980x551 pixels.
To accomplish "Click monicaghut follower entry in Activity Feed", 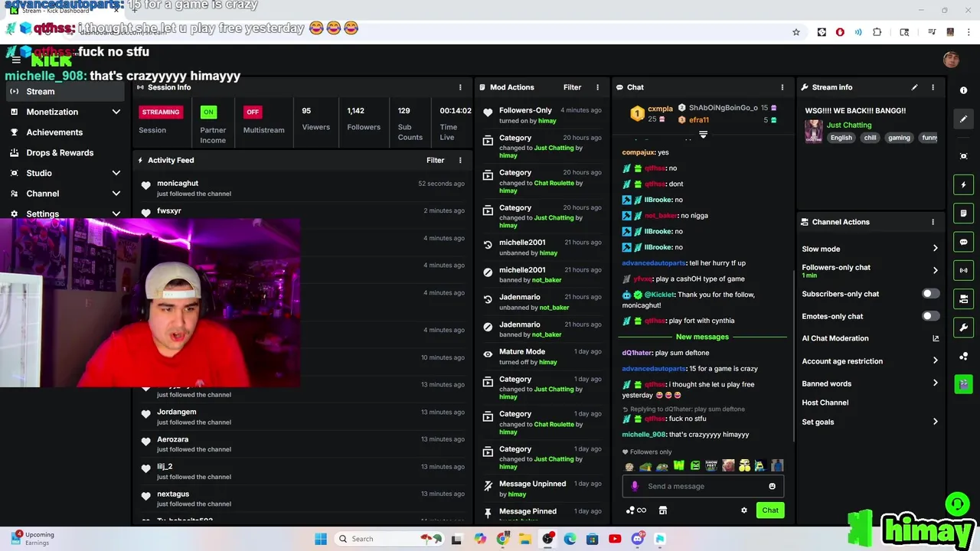I will pos(302,188).
